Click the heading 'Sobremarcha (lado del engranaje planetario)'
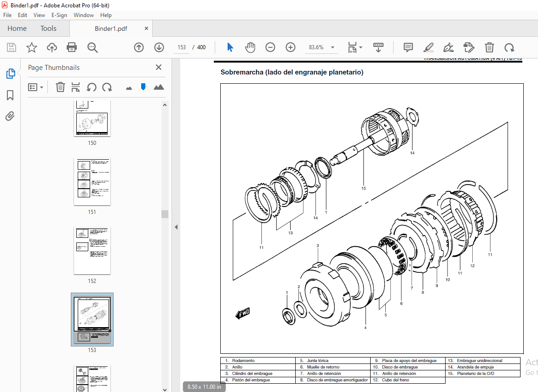Screen dimensions: 538x392 [292, 72]
